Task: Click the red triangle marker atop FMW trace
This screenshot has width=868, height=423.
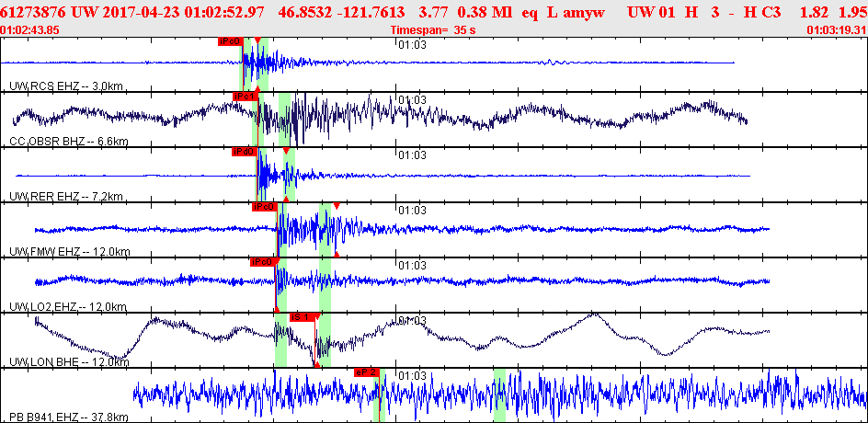Action: tap(336, 206)
